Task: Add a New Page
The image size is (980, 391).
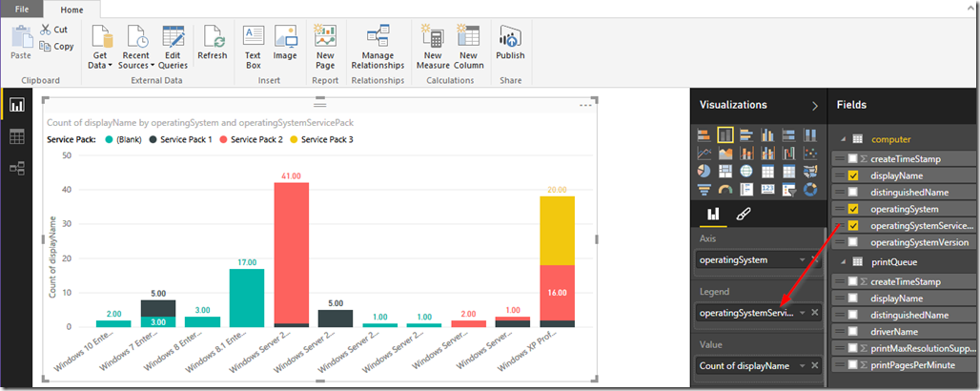Action: tap(325, 48)
